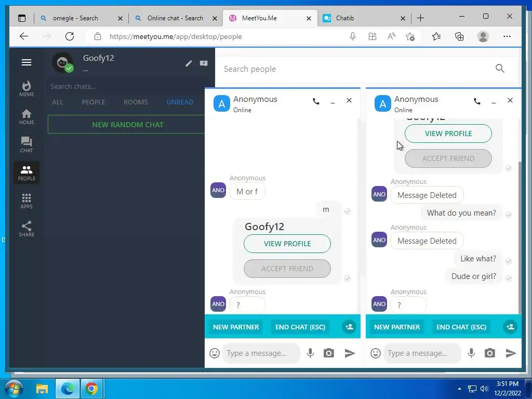Image resolution: width=532 pixels, height=399 pixels.
Task: Select the UNREAD chats filter tab
Action: point(180,102)
